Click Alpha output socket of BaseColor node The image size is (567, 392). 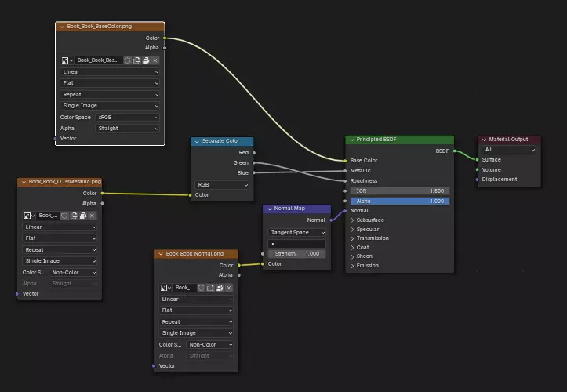pos(165,48)
